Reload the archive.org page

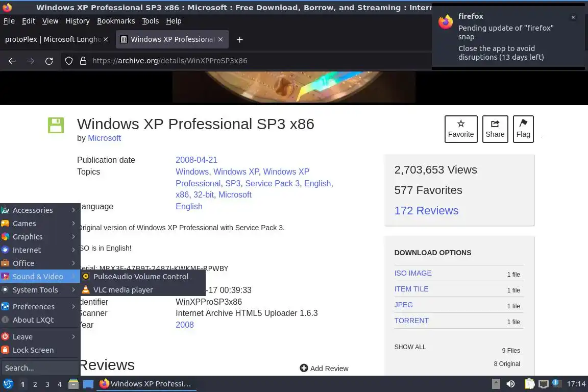pos(49,61)
